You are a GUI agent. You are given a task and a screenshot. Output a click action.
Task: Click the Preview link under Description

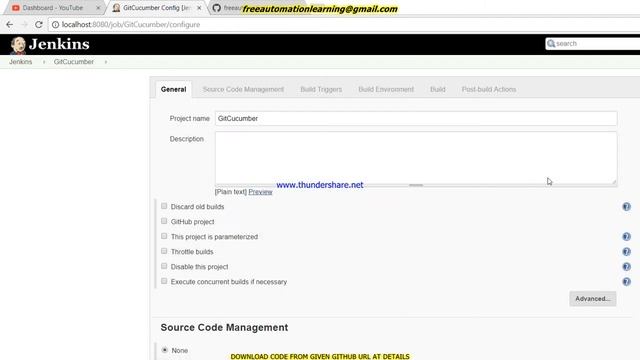click(260, 192)
